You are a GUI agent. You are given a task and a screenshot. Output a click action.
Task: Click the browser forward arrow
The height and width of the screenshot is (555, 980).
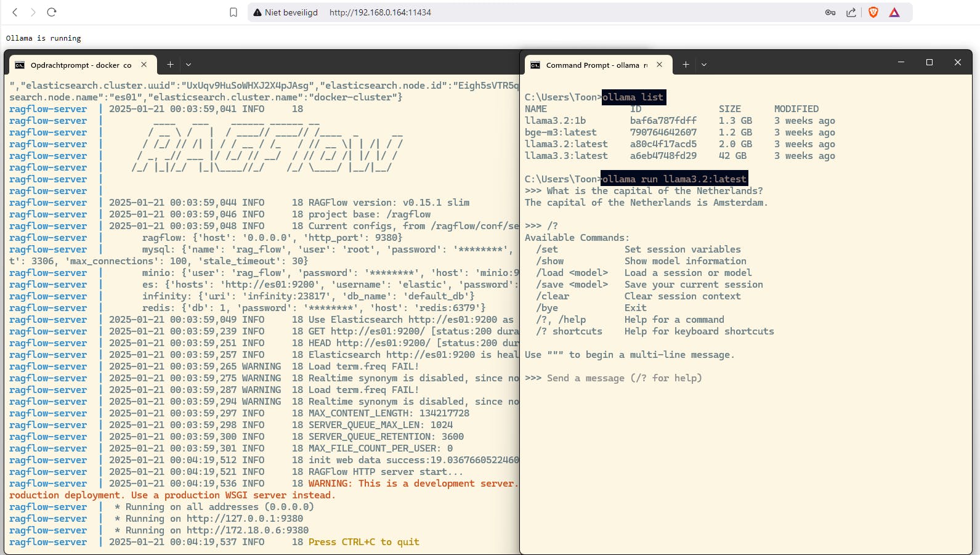pos(33,12)
